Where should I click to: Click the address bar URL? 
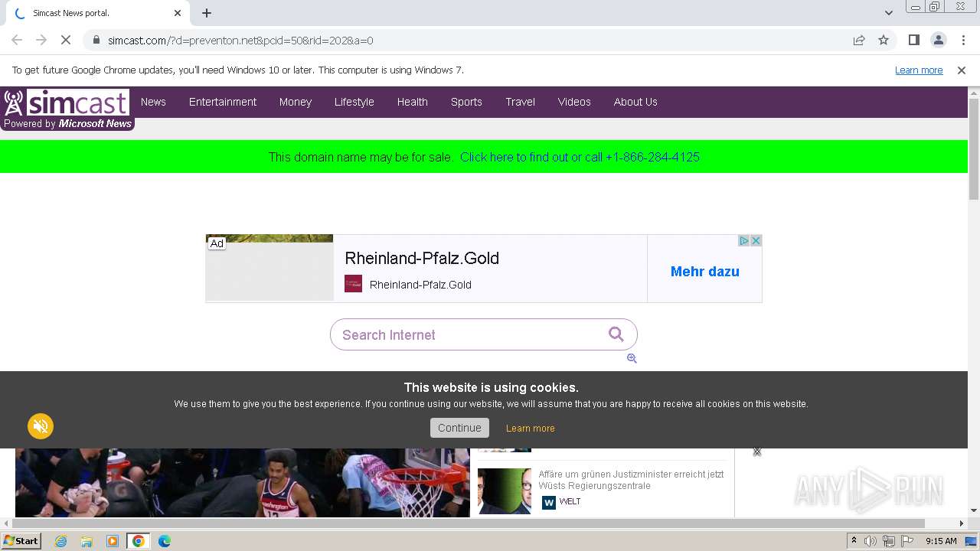(x=240, y=40)
